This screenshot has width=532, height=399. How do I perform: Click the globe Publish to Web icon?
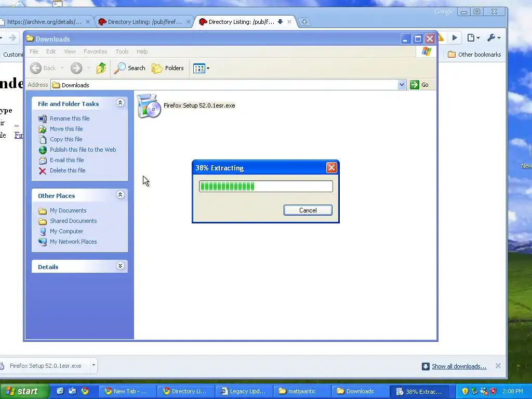(x=43, y=150)
